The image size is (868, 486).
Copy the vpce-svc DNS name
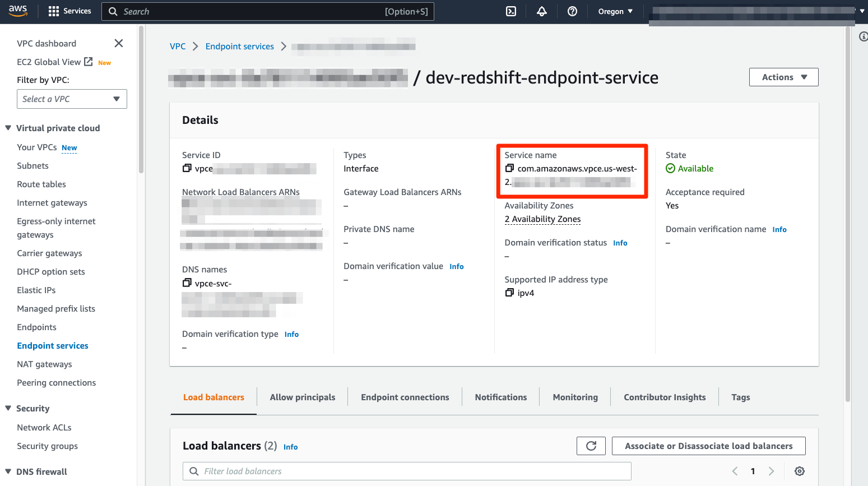[x=187, y=283]
